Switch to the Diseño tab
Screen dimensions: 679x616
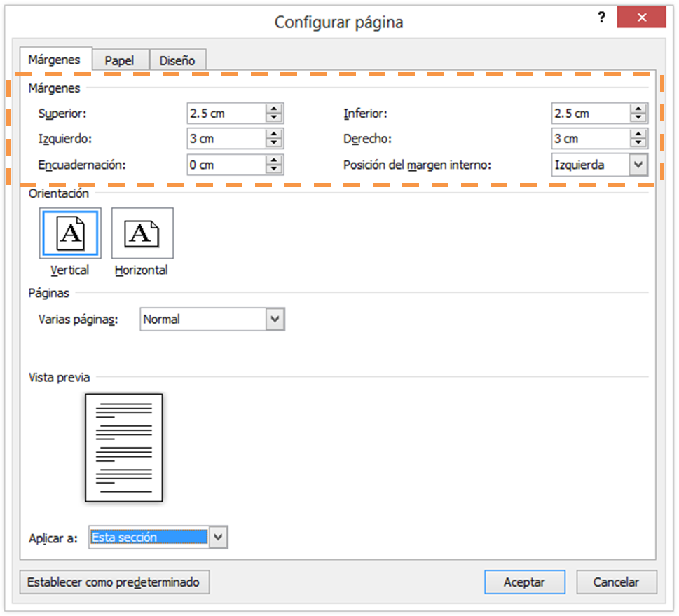point(177,60)
